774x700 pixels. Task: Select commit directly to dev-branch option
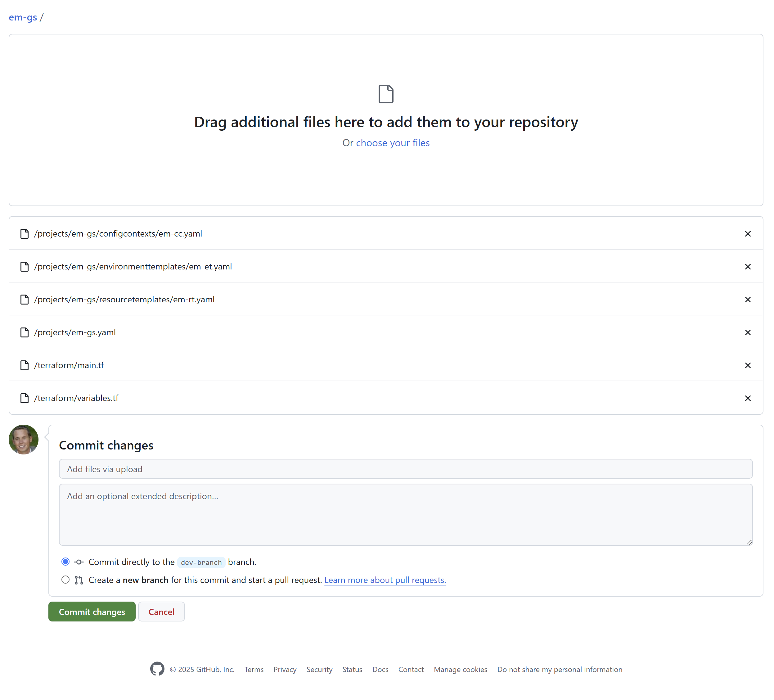[x=66, y=562]
